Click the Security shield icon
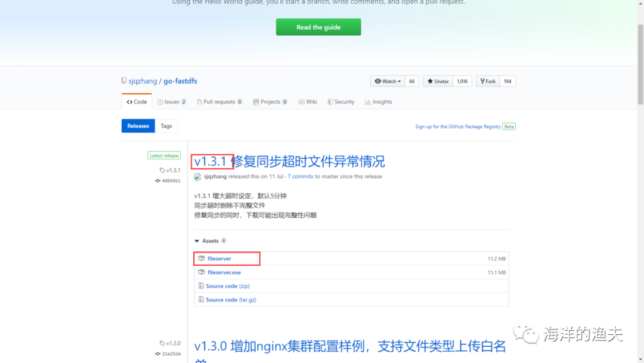 pyautogui.click(x=330, y=101)
